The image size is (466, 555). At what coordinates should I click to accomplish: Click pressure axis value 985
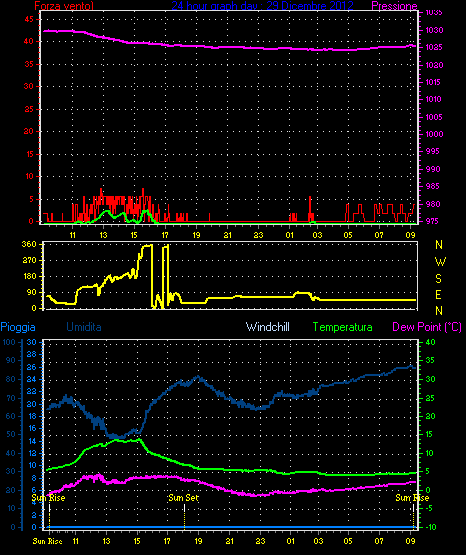[x=432, y=186]
